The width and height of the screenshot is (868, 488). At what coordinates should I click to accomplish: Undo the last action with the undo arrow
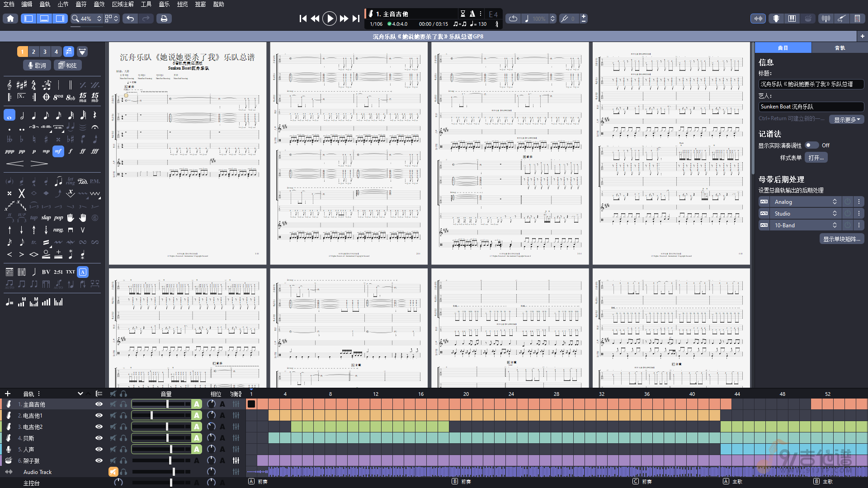click(130, 19)
